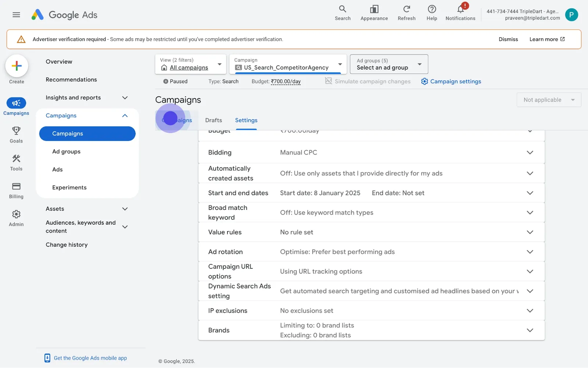
Task: Open the Search tool icon
Action: tap(343, 9)
